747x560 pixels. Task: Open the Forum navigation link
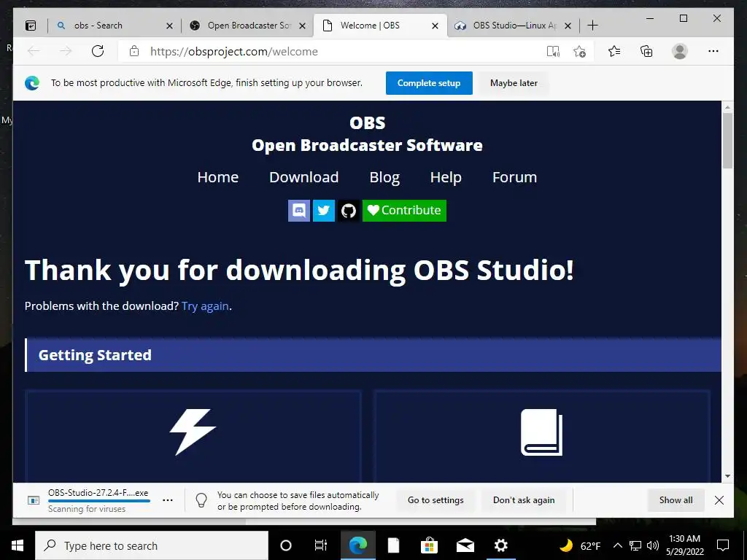(514, 177)
